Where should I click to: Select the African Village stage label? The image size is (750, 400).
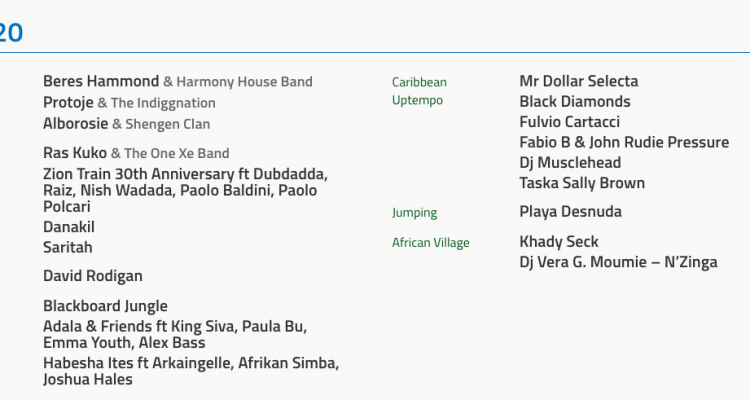pyautogui.click(x=430, y=243)
